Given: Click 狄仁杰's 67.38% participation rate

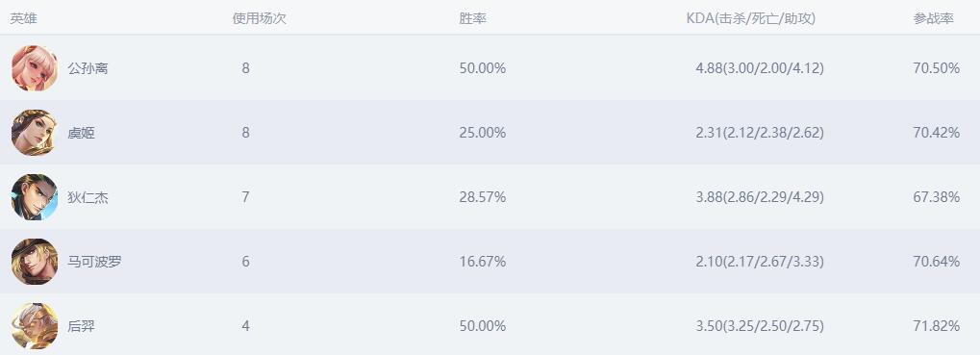Looking at the screenshot, I should 937,197.
